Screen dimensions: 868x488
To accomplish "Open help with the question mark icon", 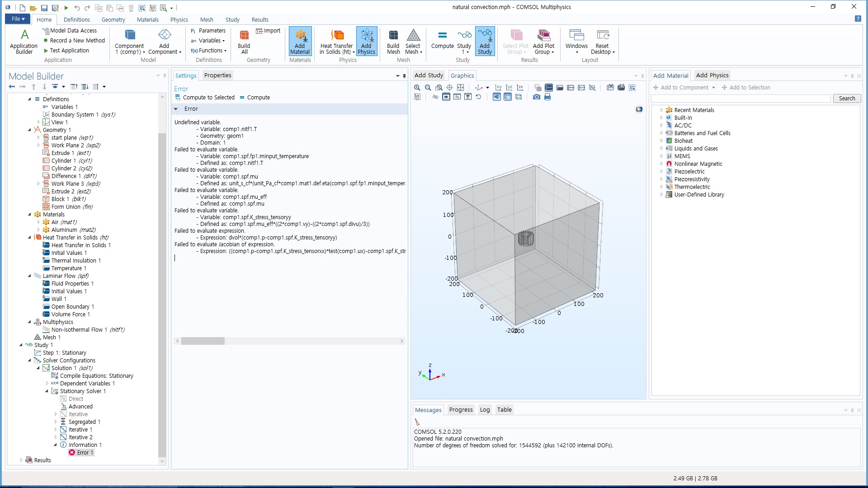I will 858,19.
